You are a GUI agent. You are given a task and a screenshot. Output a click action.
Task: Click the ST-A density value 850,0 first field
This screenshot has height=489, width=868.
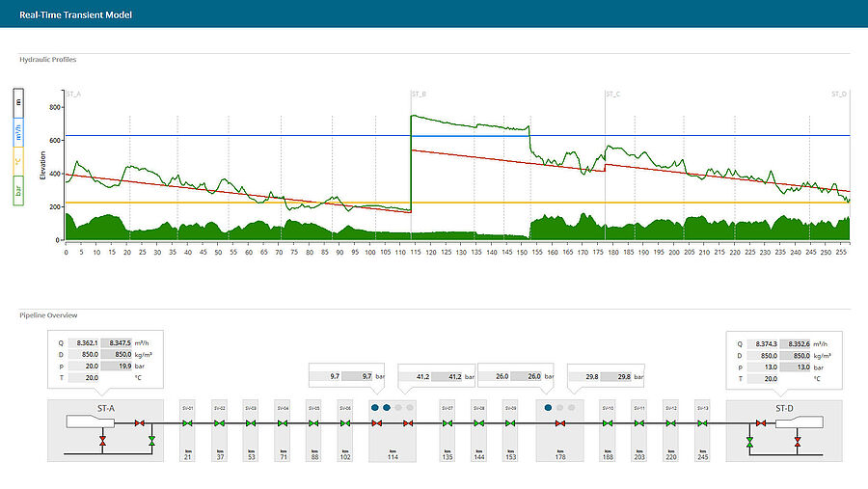coord(85,354)
